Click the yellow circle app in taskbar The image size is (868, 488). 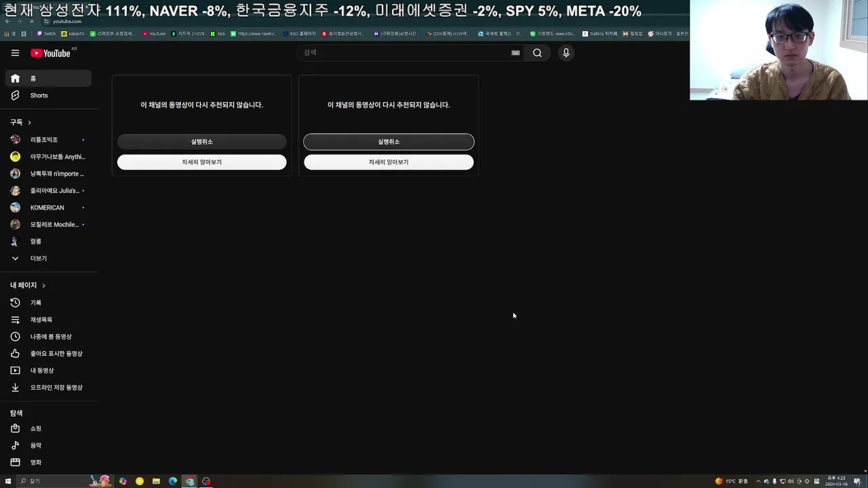point(140,481)
